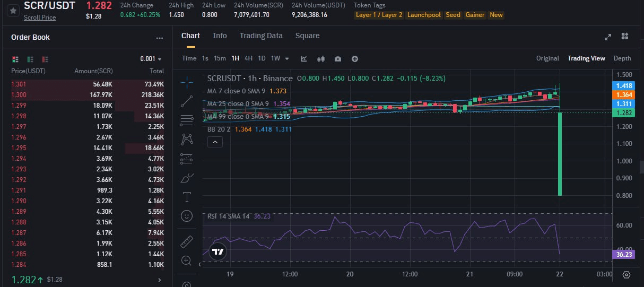Select the Time chart option
The width and height of the screenshot is (644, 287).
189,59
